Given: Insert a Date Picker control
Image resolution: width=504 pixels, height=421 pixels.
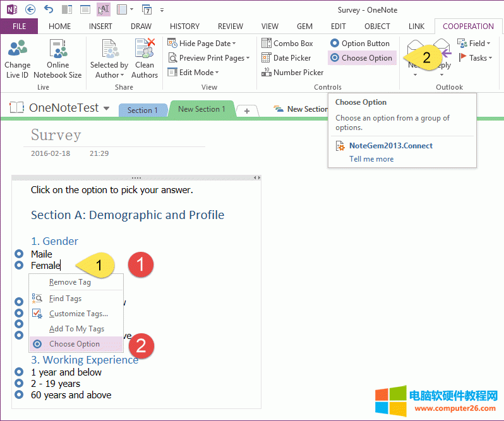Looking at the screenshot, I should 286,58.
